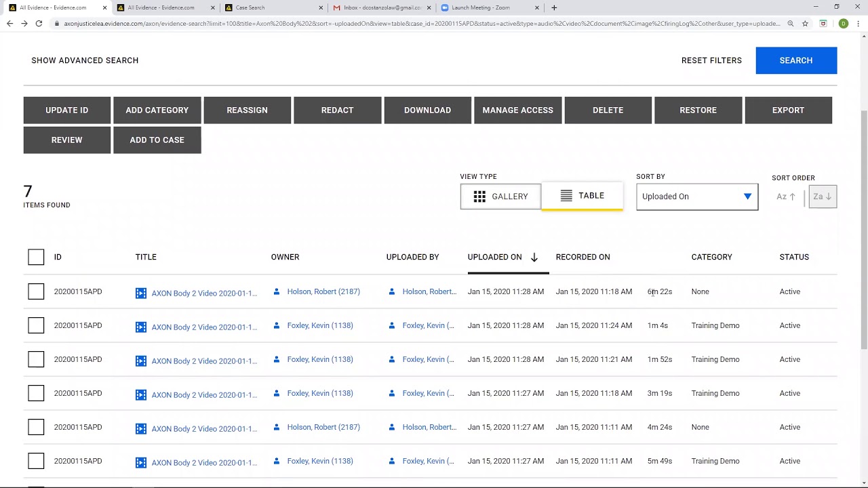The width and height of the screenshot is (868, 488).
Task: Click the blue Search button
Action: pyautogui.click(x=796, y=60)
